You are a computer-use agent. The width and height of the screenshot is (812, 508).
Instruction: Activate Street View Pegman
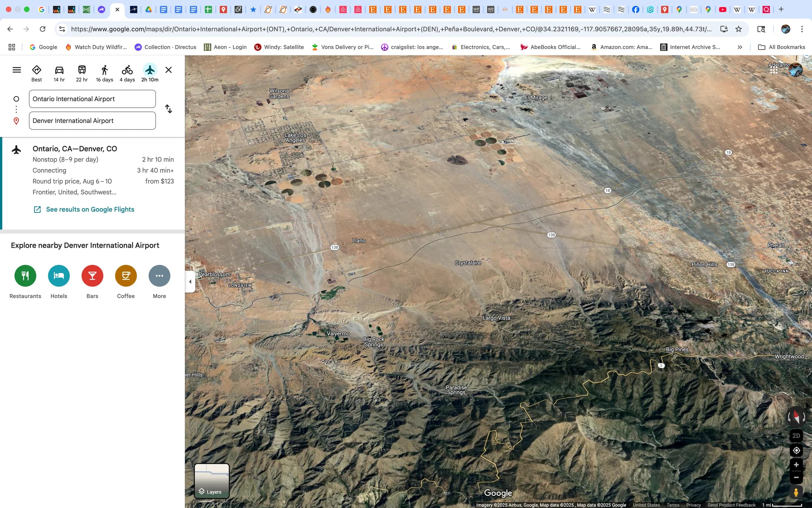click(x=796, y=492)
